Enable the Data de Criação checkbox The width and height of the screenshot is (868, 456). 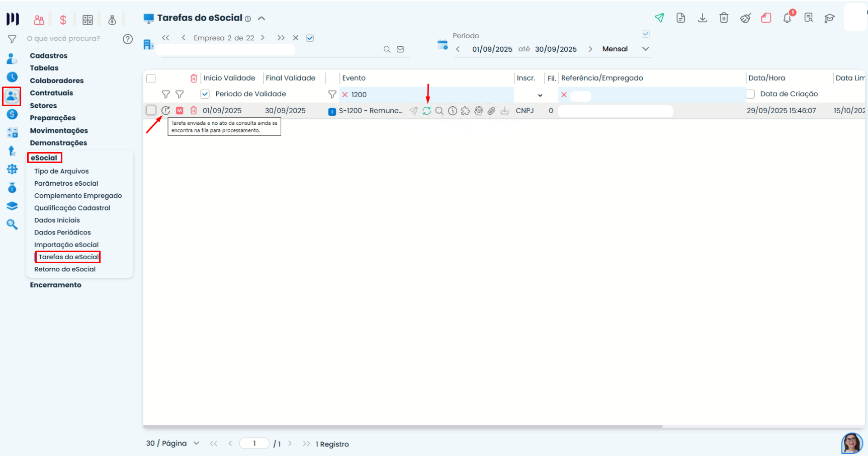750,94
